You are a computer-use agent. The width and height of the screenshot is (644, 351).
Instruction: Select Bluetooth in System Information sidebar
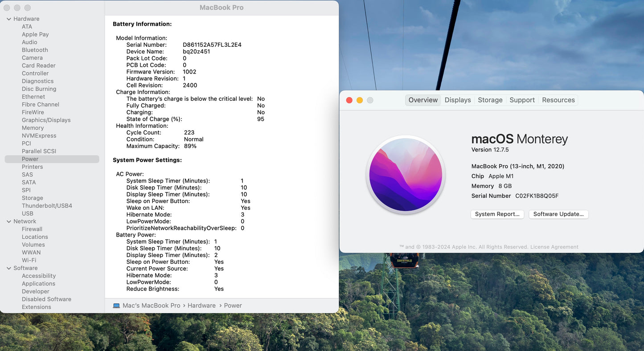(x=35, y=50)
